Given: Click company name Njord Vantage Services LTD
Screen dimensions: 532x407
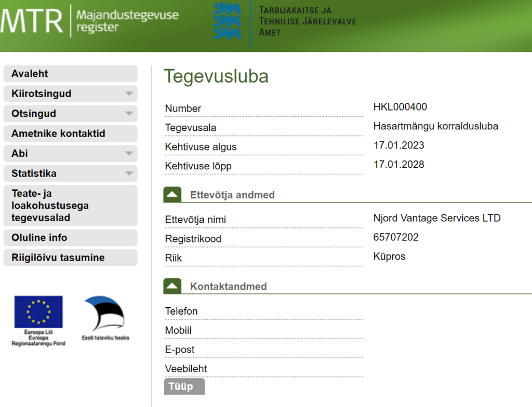Looking at the screenshot, I should click(436, 218).
